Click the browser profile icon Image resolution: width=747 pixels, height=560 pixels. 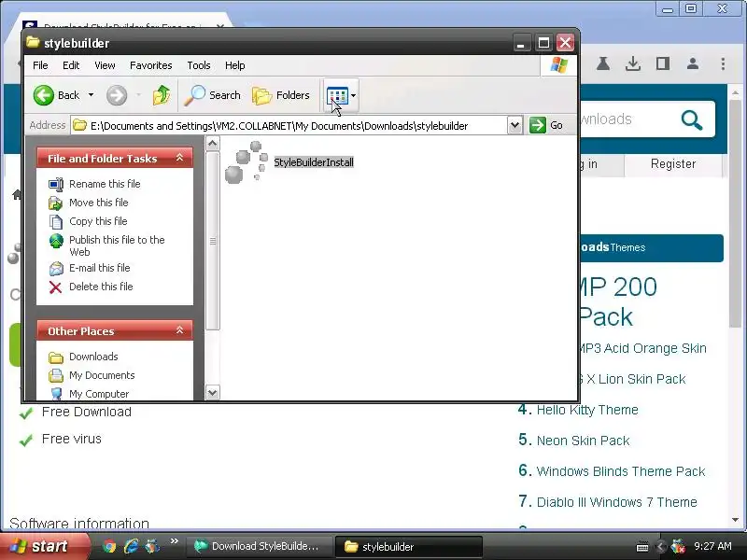click(x=693, y=63)
